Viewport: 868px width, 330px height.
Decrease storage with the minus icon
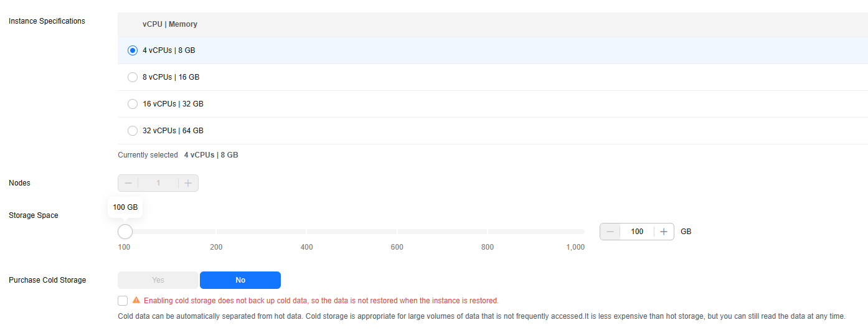click(x=610, y=232)
